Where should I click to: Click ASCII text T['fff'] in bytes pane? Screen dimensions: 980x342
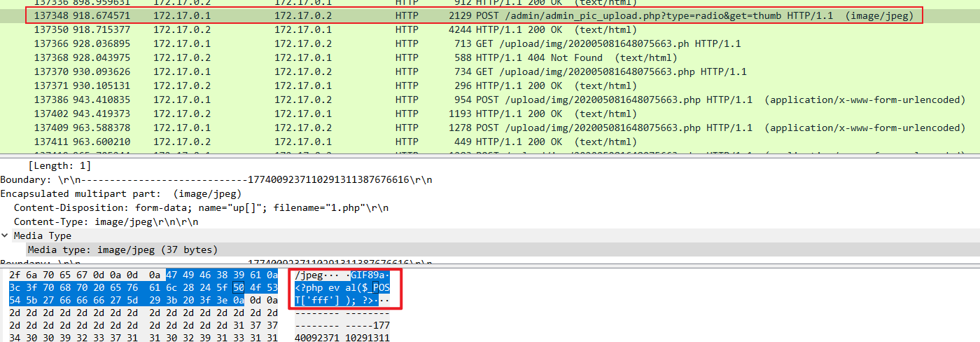318,300
